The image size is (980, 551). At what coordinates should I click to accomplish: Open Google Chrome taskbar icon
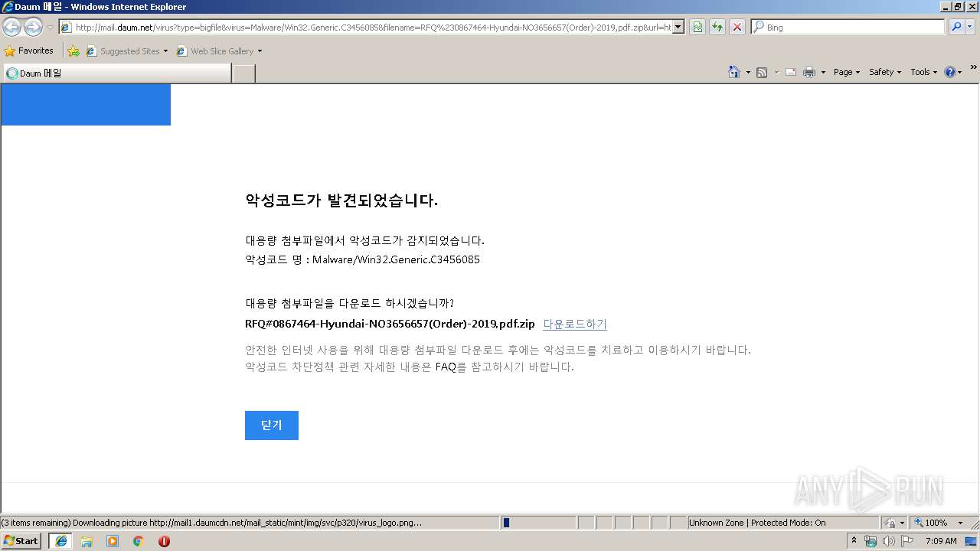coord(139,541)
